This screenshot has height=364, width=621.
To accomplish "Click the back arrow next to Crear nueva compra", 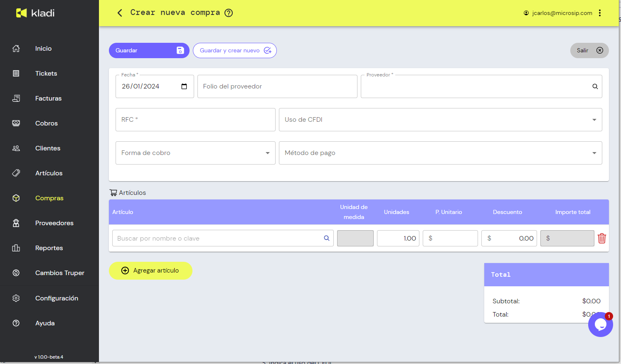I will click(120, 13).
